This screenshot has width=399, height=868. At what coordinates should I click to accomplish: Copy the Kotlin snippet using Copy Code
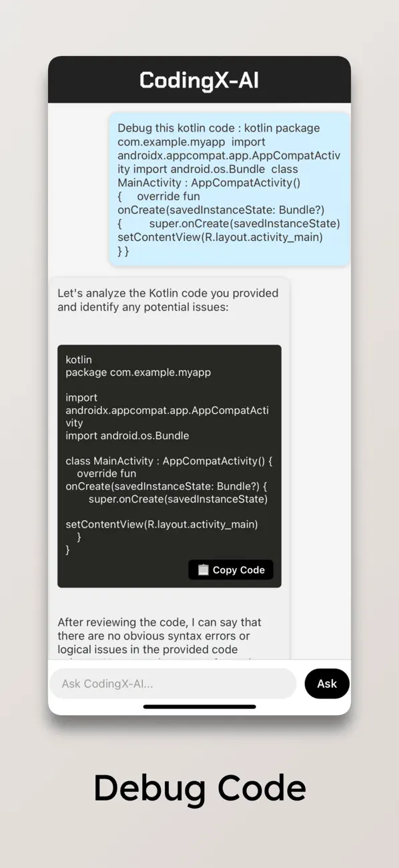pos(230,570)
